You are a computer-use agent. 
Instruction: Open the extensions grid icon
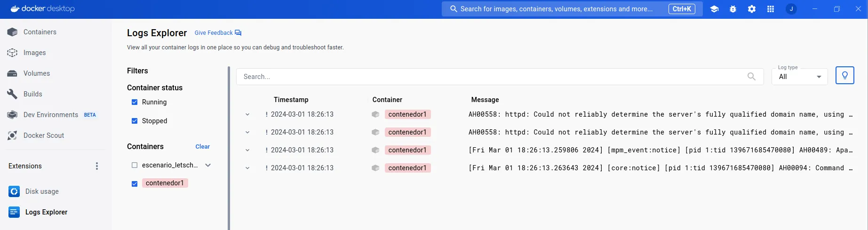771,9
